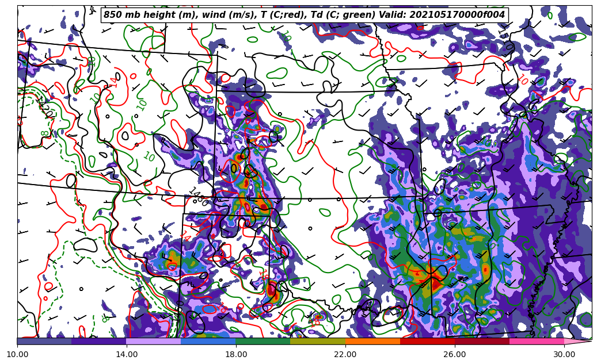597x364 pixels.
Task: Pick the green 18–20 colorbar segment
Action: (x=263, y=341)
